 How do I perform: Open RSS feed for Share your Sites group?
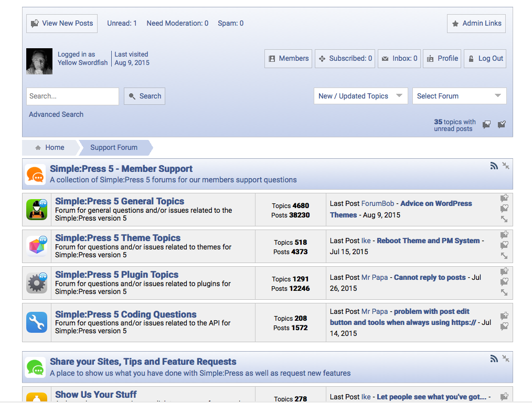[x=494, y=359]
